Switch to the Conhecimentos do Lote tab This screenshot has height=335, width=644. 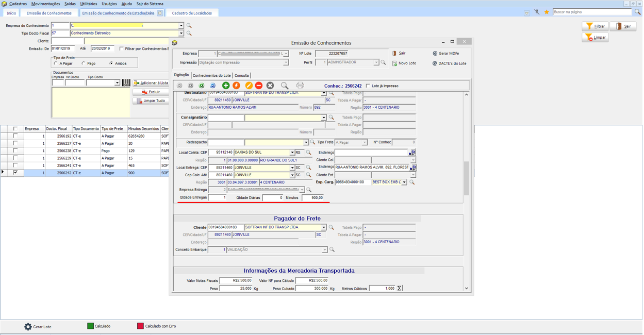click(211, 76)
